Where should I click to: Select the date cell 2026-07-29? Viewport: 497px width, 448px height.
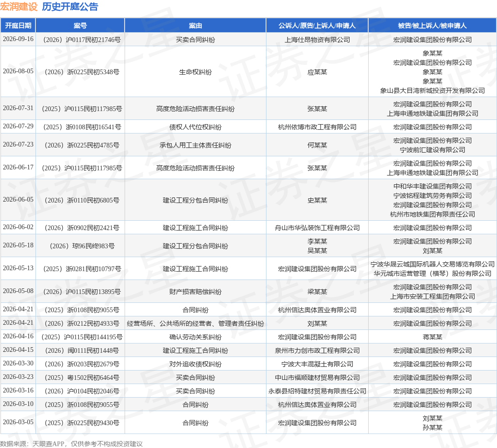(18, 126)
